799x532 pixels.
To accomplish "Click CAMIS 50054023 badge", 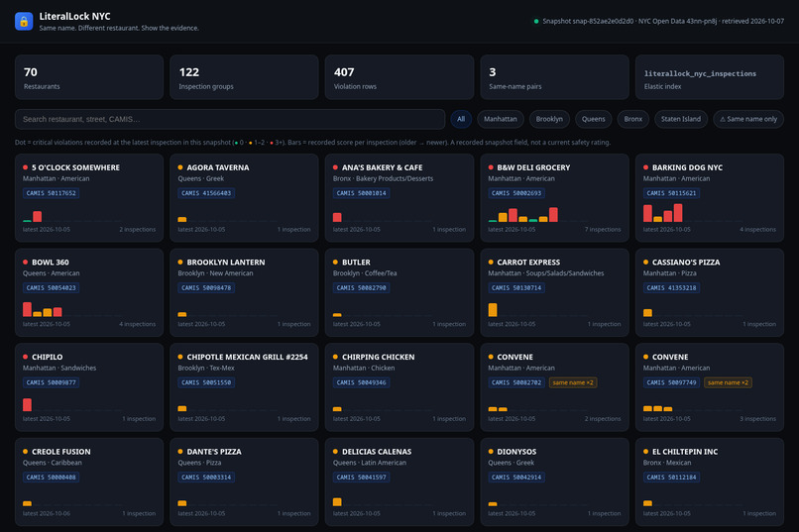I will click(51, 287).
